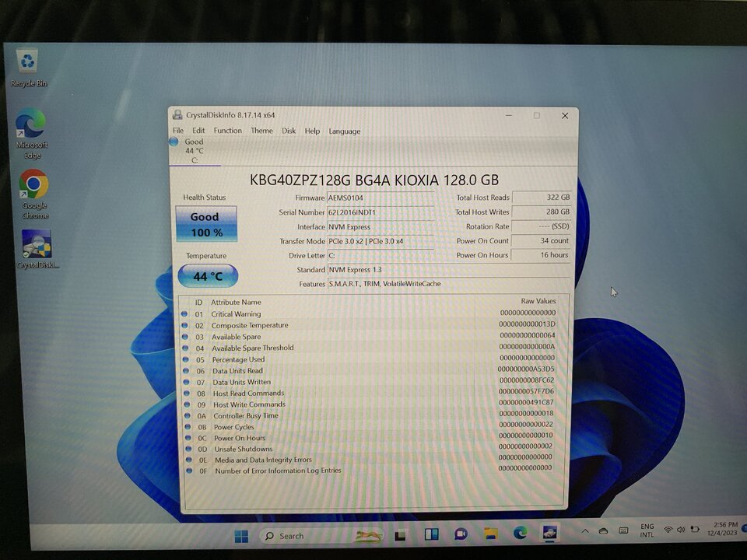Click the ENG INTL language indicator
The height and width of the screenshot is (560, 747).
coord(647,530)
